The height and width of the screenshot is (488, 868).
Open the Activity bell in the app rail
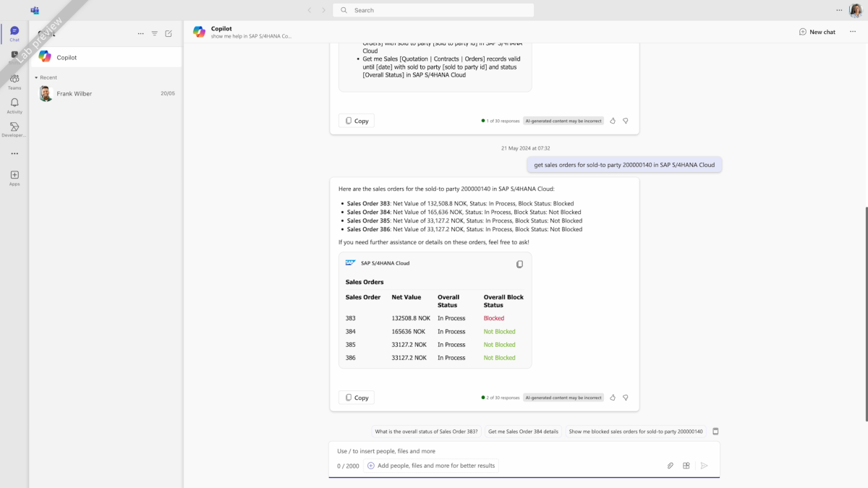coord(14,106)
